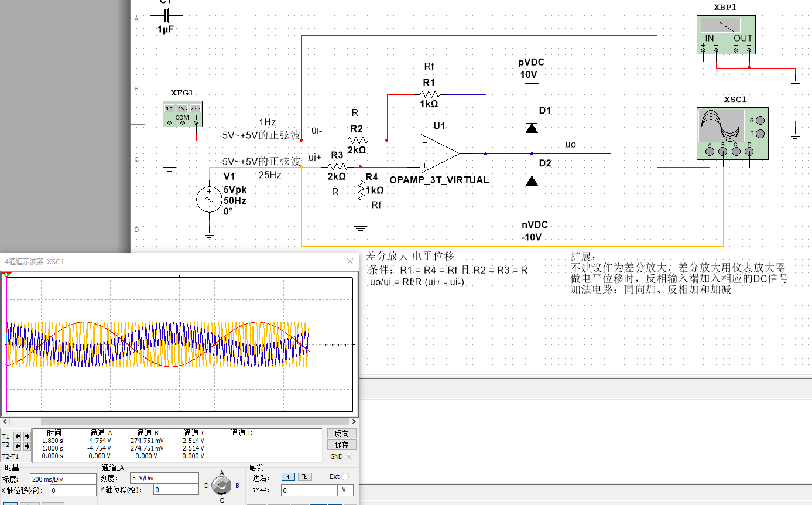Viewport: 812px width, 505px height.
Task: Select falling edge trigger button
Action: click(305, 476)
